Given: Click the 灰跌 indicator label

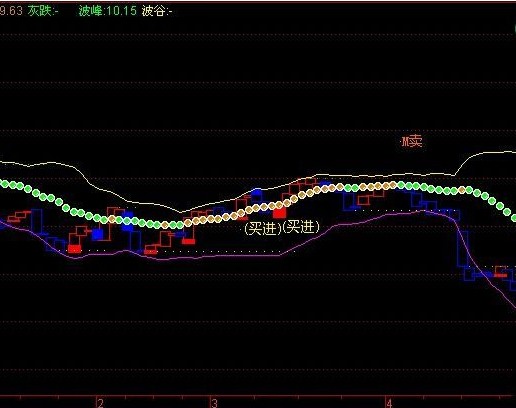Looking at the screenshot, I should point(43,11).
